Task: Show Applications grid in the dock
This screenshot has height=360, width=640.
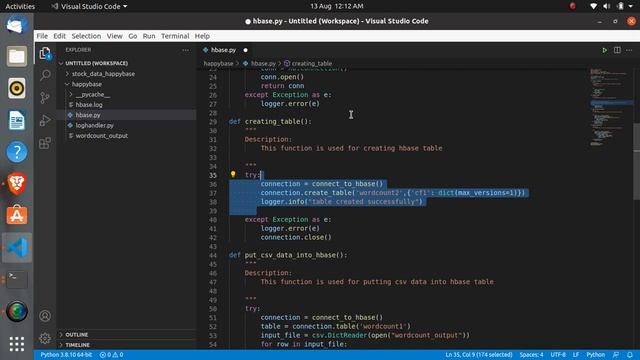Action: point(17,344)
